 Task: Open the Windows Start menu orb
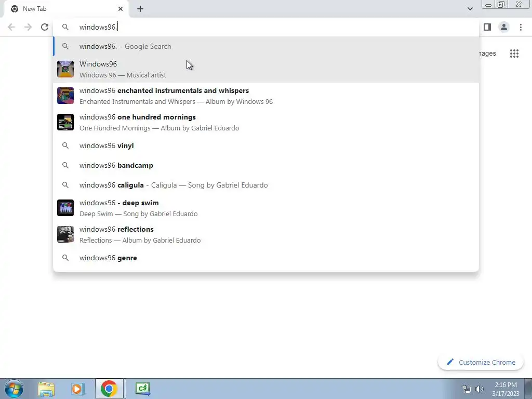pos(14,389)
